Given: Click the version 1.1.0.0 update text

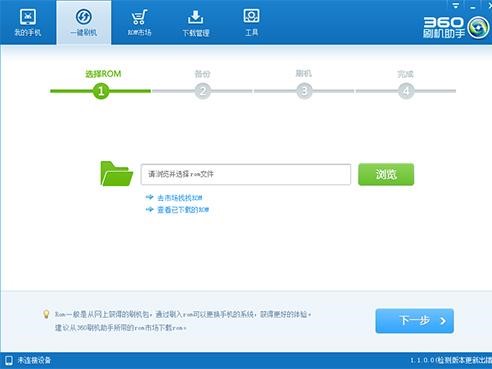Looking at the screenshot, I should pos(451,360).
